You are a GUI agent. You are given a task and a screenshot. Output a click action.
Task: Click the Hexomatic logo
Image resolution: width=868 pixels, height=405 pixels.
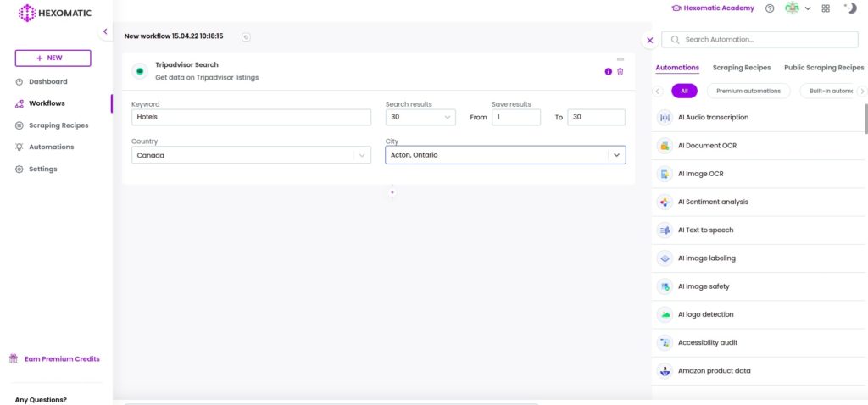click(x=55, y=13)
